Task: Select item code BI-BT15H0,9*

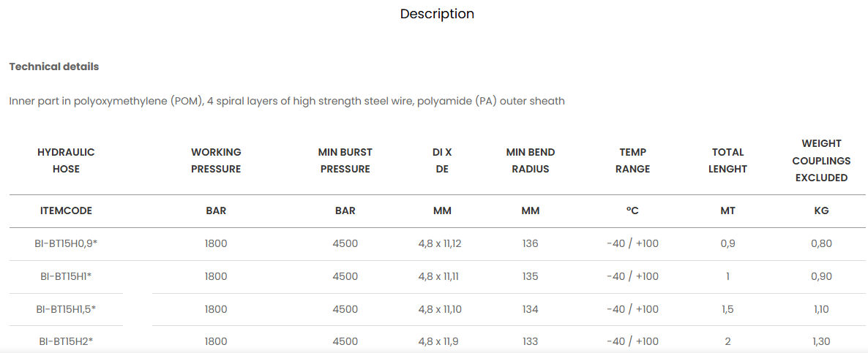Action: tap(66, 243)
